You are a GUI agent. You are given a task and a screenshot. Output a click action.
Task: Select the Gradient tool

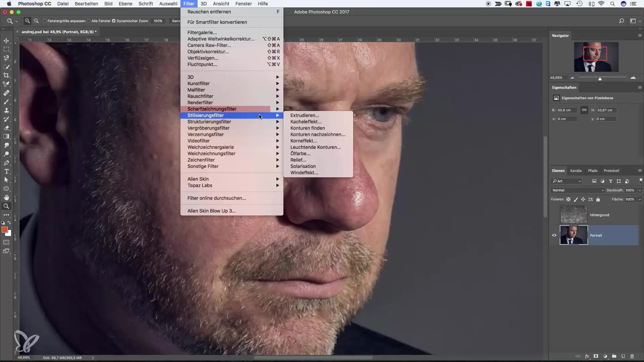pos(6,136)
